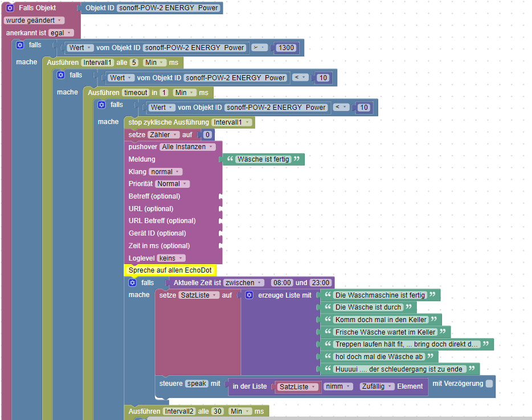
Task: Edit text hol doch mal die Wäsche ab
Action: [379, 357]
